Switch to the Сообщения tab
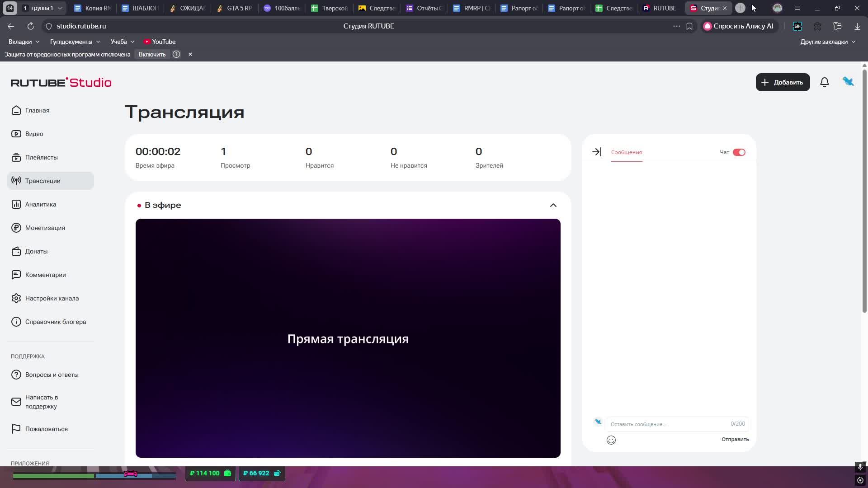 (x=626, y=152)
